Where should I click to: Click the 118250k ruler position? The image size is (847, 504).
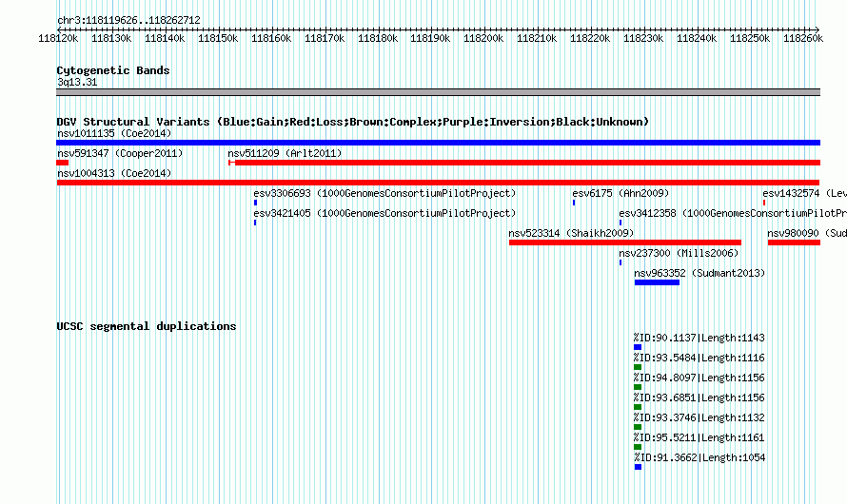point(750,38)
